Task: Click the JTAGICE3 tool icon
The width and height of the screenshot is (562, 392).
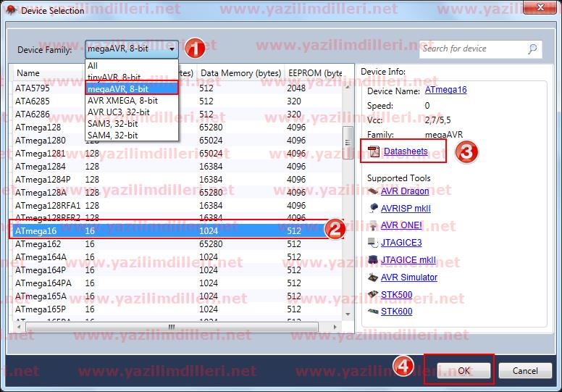Action: 372,243
